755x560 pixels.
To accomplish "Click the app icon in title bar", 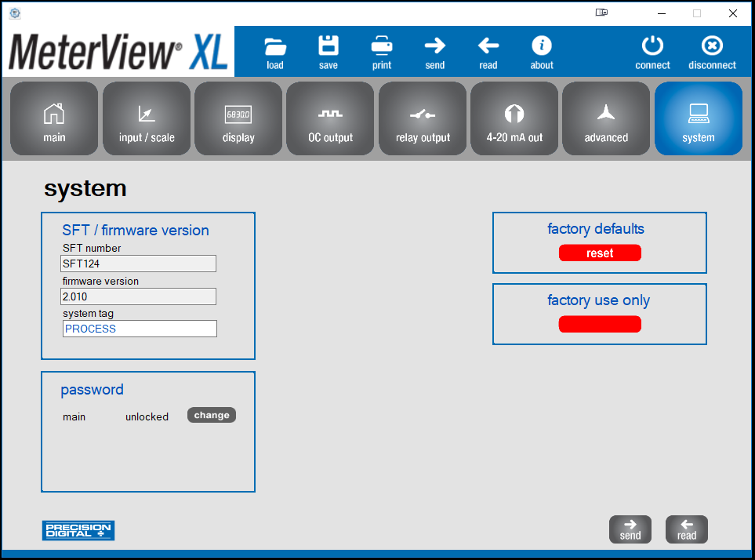I will coord(15,13).
